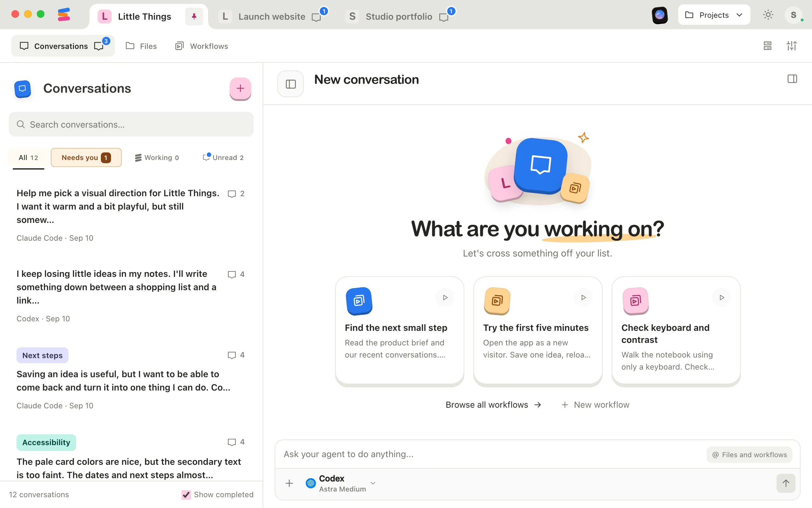Click the Files and workflows mention button
812x508 pixels.
pos(749,455)
